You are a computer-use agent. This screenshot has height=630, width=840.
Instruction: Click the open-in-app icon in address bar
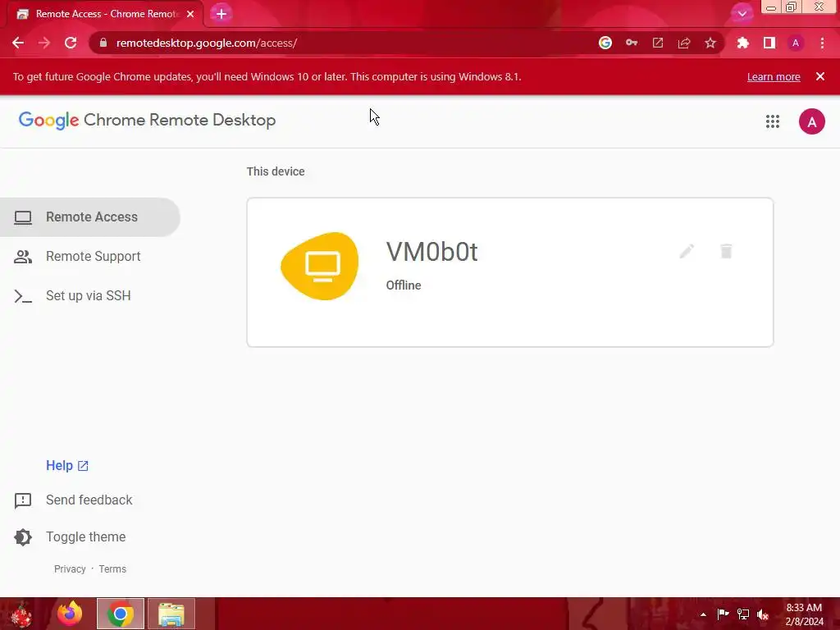(x=658, y=43)
